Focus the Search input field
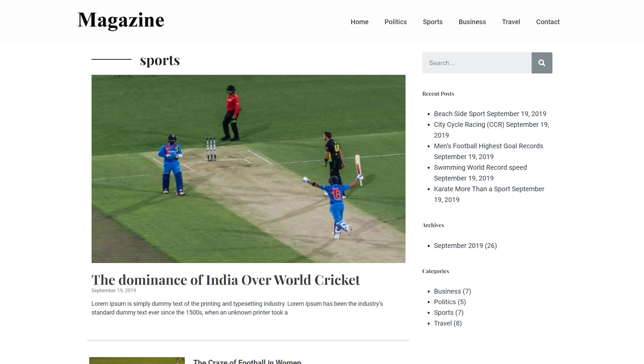644x364 pixels. click(x=477, y=63)
